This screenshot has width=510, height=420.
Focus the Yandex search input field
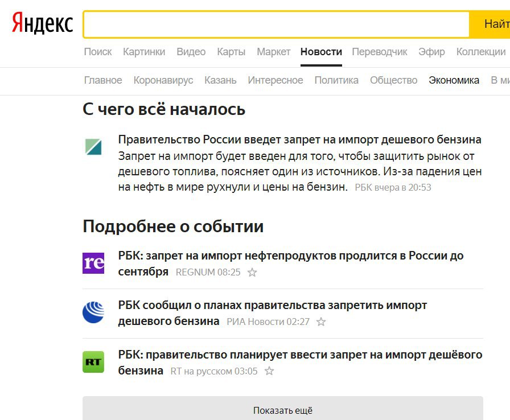click(276, 24)
